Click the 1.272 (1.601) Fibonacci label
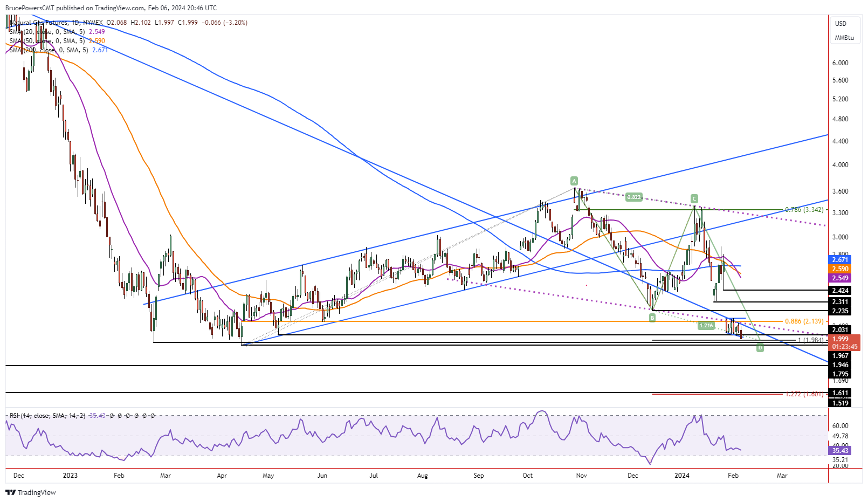 (804, 394)
